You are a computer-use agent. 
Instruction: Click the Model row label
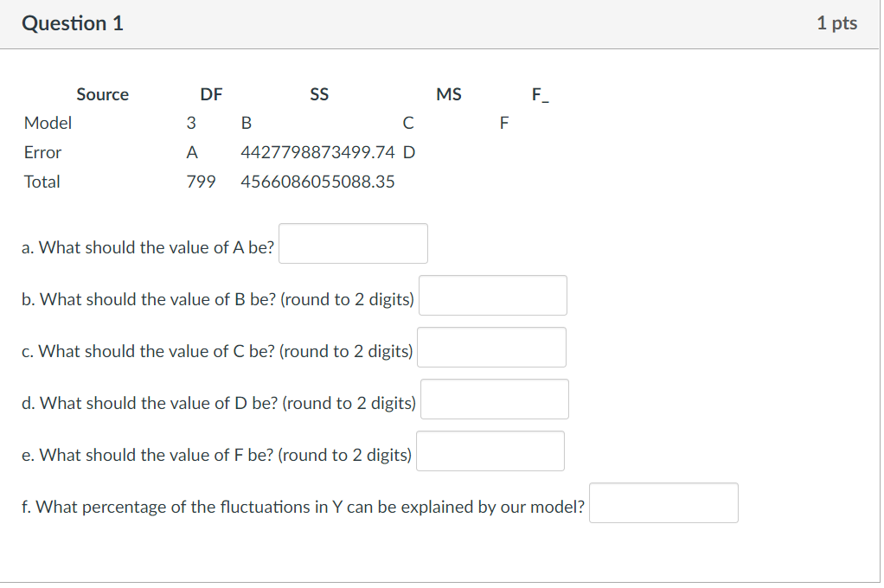tap(48, 123)
